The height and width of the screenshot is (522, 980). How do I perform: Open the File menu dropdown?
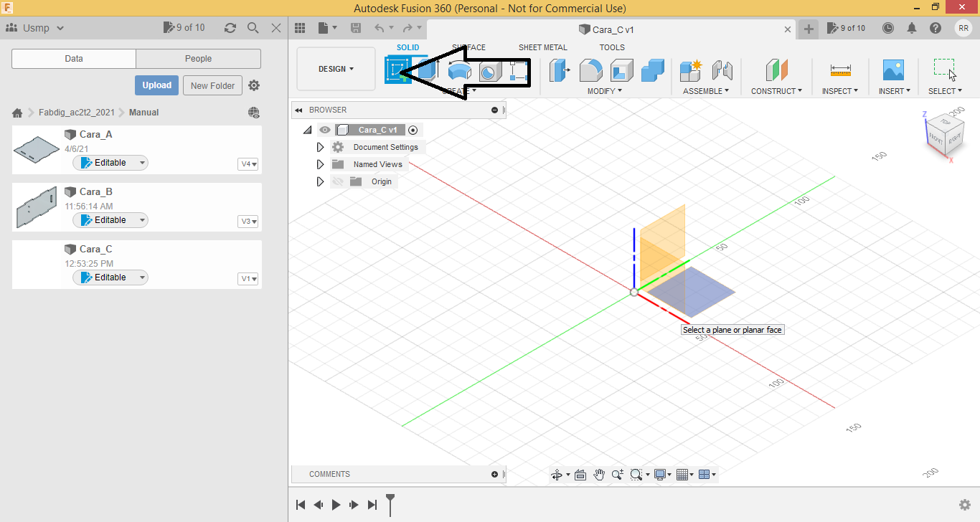[328, 28]
